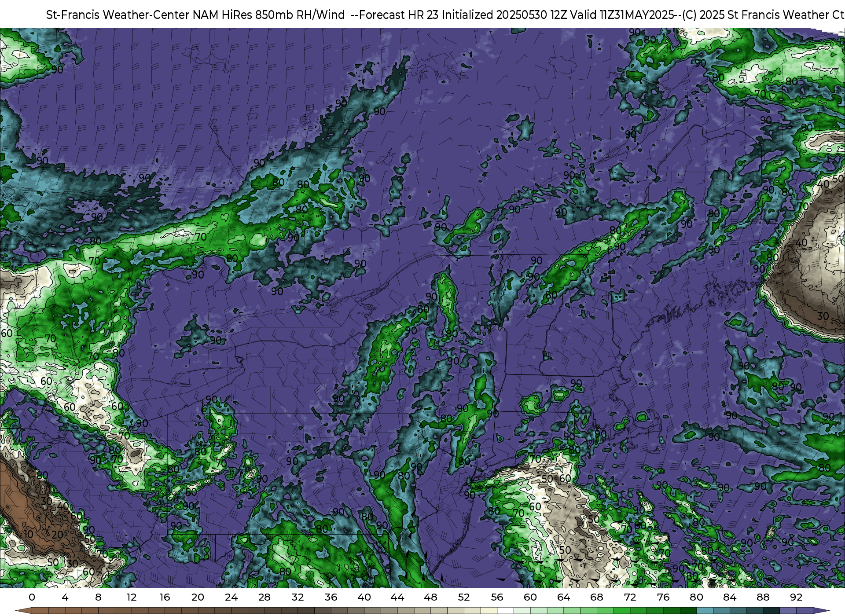Click colorbar tick label '0'
845x616 pixels.
tap(32, 597)
